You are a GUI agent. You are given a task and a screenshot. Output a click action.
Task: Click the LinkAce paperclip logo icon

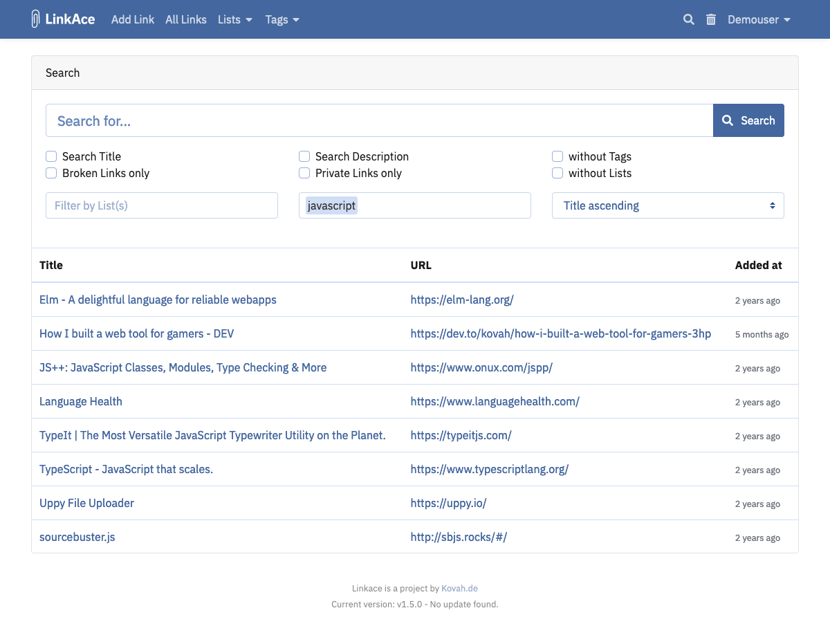[x=35, y=19]
